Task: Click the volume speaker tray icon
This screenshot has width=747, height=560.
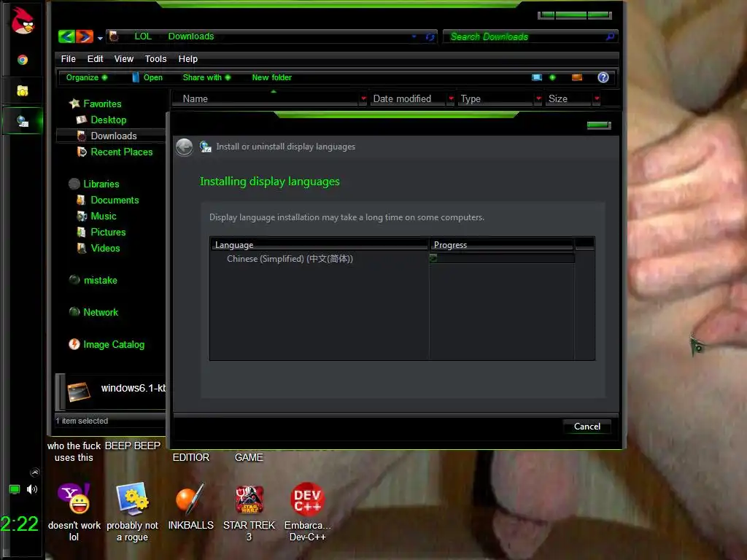Action: (x=32, y=489)
